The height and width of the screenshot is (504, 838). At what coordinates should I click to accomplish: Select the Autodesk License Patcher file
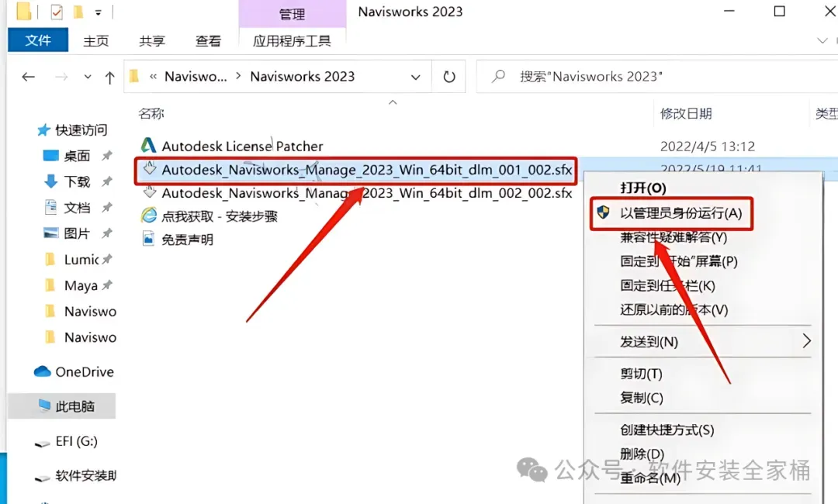[242, 146]
